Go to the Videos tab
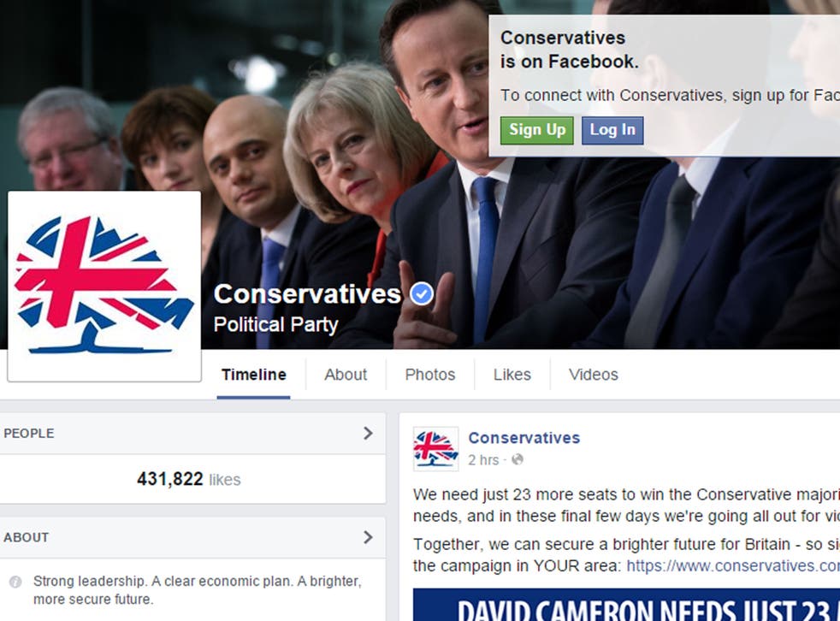This screenshot has height=621, width=840. pyautogui.click(x=594, y=375)
